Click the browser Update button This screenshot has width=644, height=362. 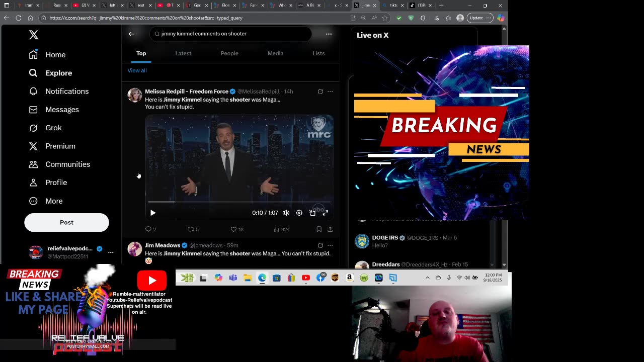(479, 18)
